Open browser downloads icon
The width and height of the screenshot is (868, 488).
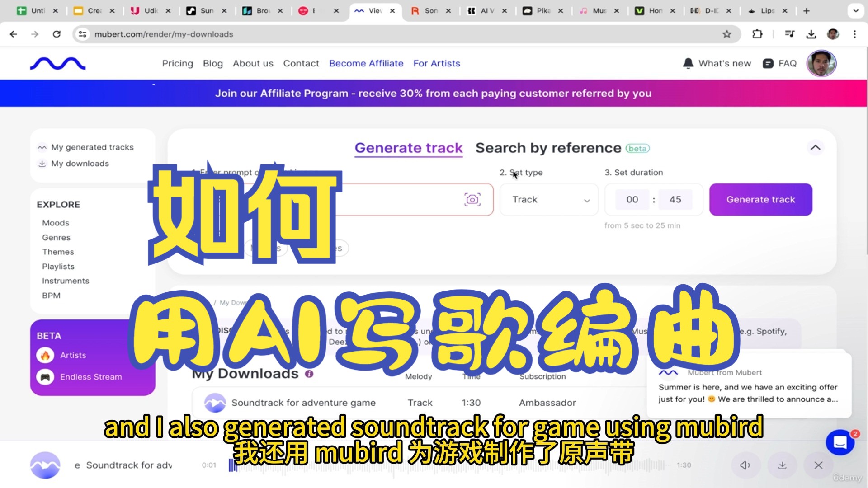click(x=811, y=34)
